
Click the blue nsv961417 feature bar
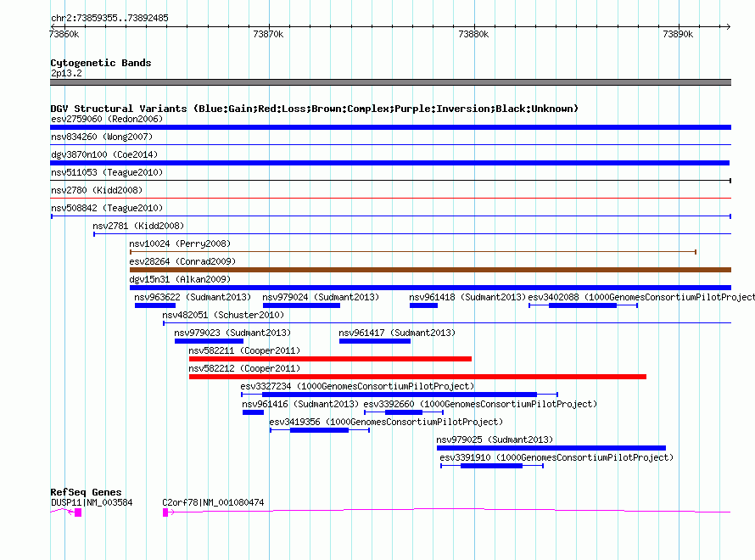click(x=375, y=341)
